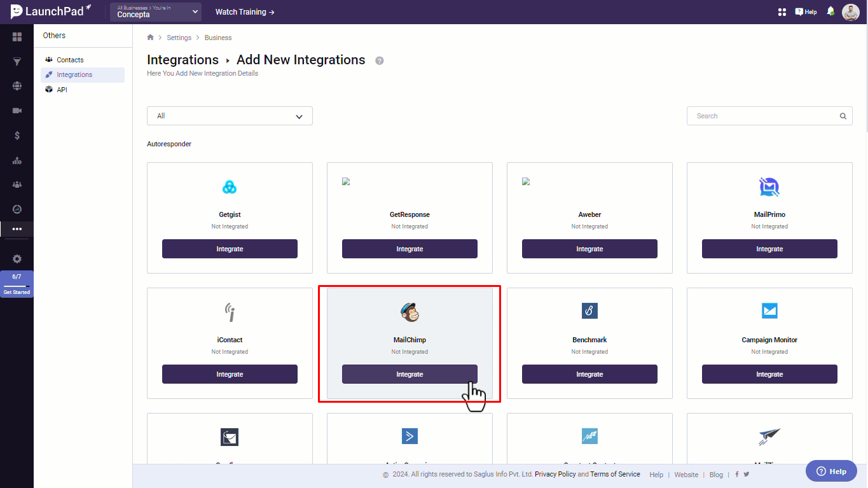Image resolution: width=868 pixels, height=488 pixels.
Task: Click the Website footer link
Action: click(686, 475)
